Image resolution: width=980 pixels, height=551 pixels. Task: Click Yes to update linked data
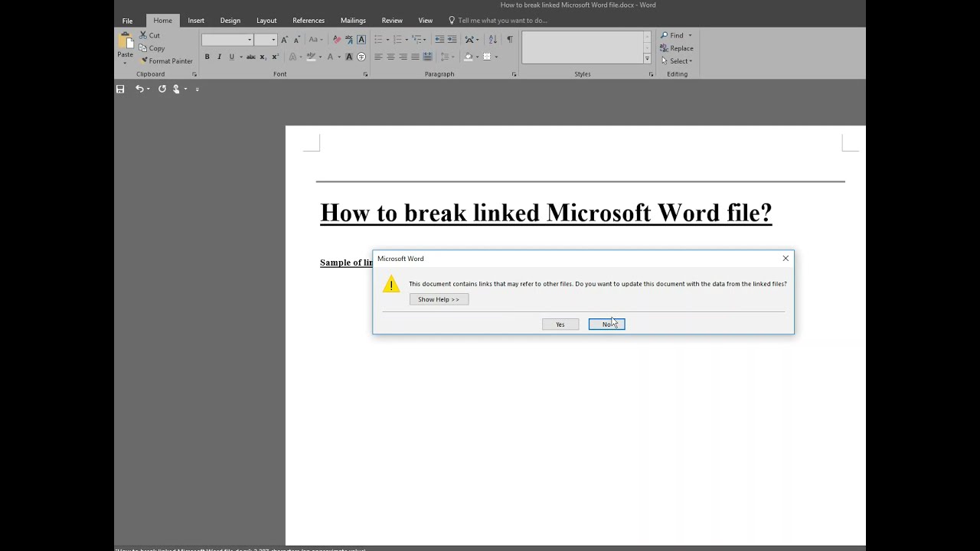coord(560,324)
